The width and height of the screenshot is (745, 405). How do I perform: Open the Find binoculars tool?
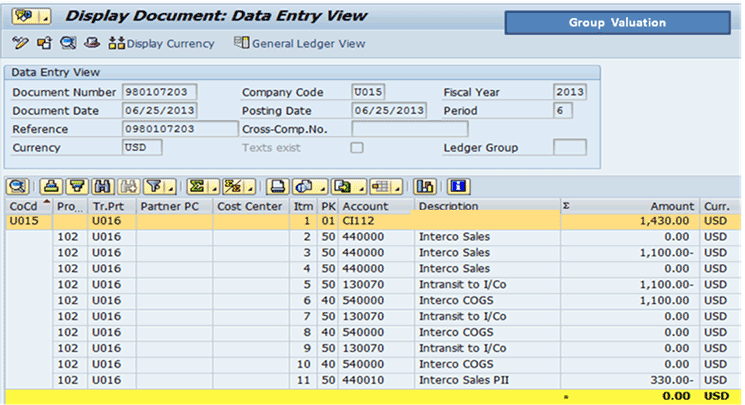coord(101,186)
